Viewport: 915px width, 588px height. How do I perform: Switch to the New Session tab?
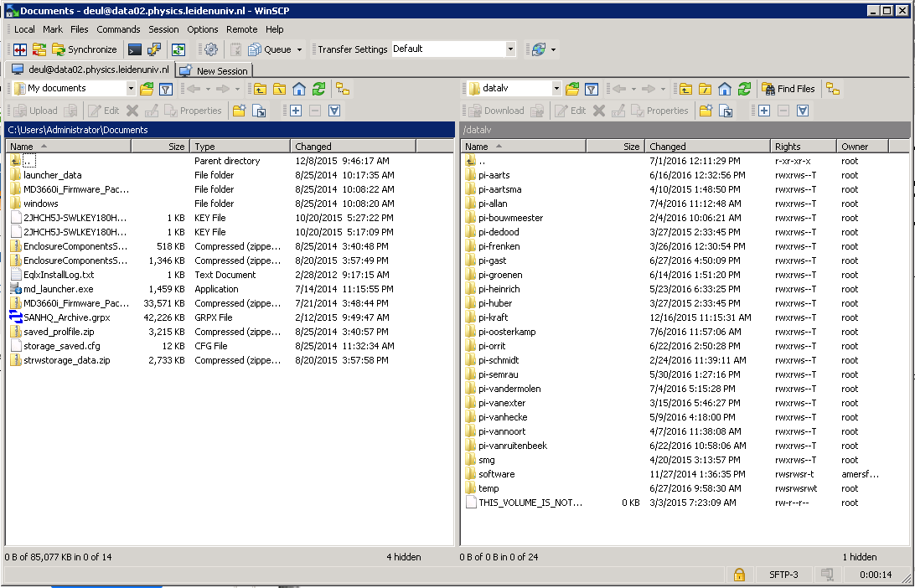coord(215,71)
